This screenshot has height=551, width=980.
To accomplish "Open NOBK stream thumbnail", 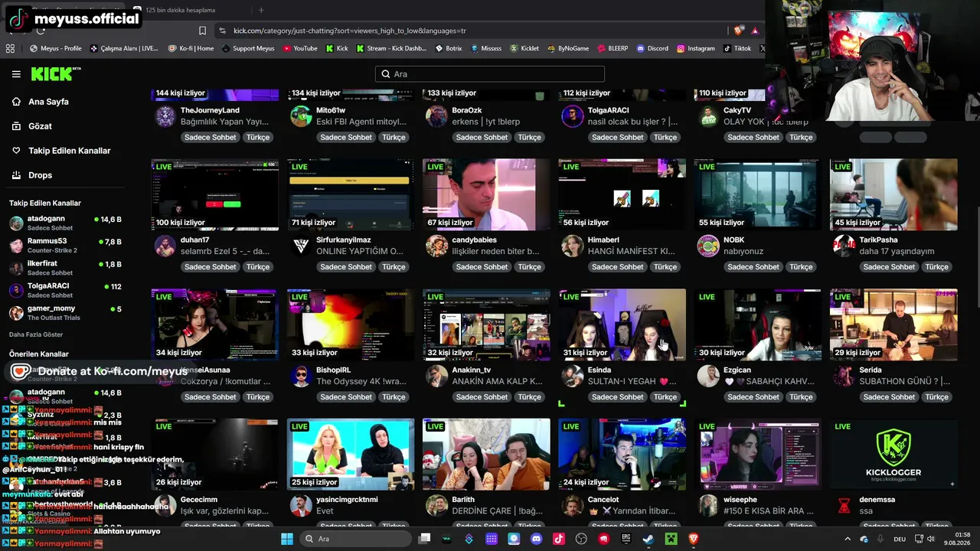I will (757, 194).
